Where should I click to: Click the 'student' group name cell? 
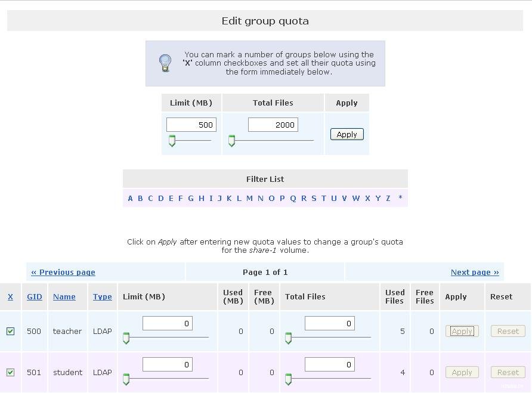tap(67, 372)
